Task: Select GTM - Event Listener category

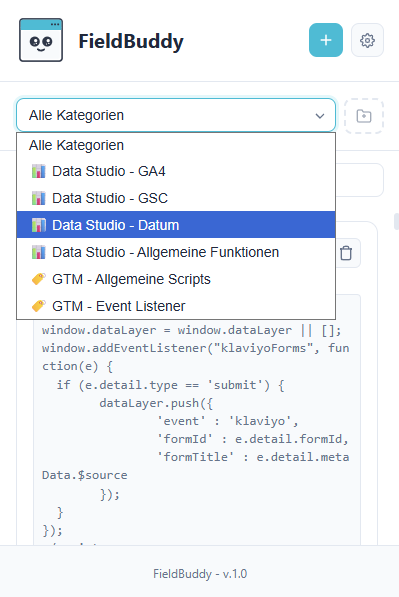Action: (176, 306)
